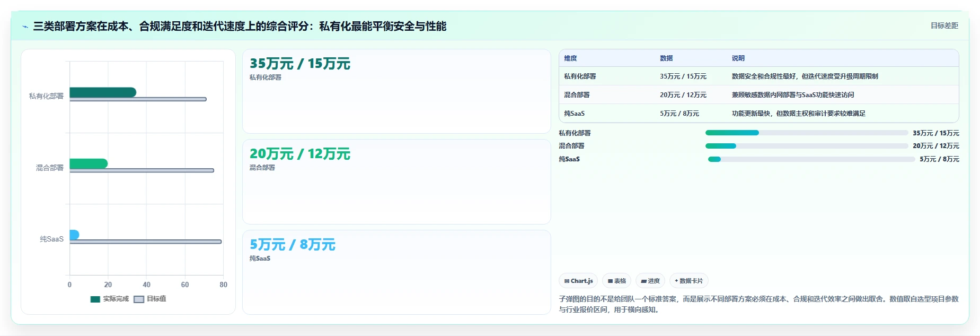980x336 pixels.
Task: Click the 纯SaaS label under the third KPI card
Action: (x=260, y=259)
